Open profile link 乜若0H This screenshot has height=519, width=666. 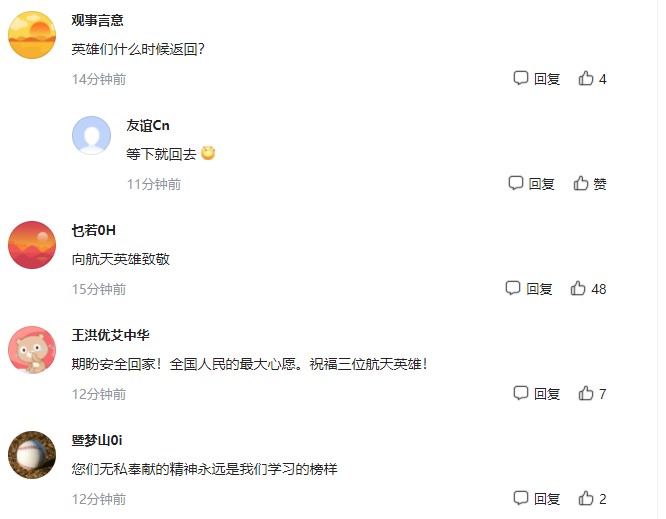point(95,231)
